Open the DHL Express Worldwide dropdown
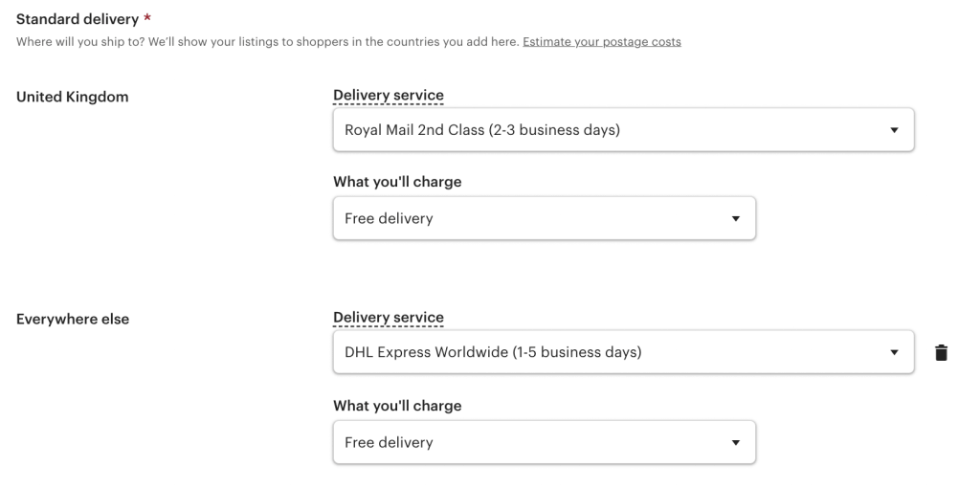The image size is (980, 489). [612, 352]
